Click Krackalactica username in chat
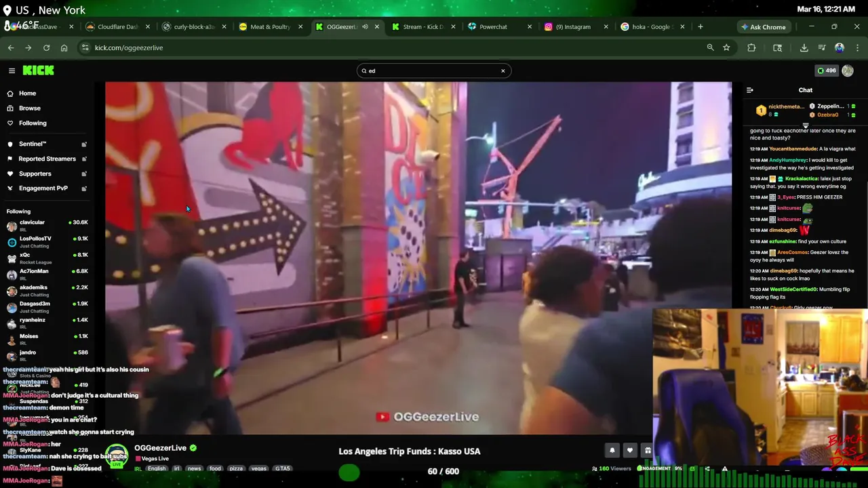 coord(802,178)
